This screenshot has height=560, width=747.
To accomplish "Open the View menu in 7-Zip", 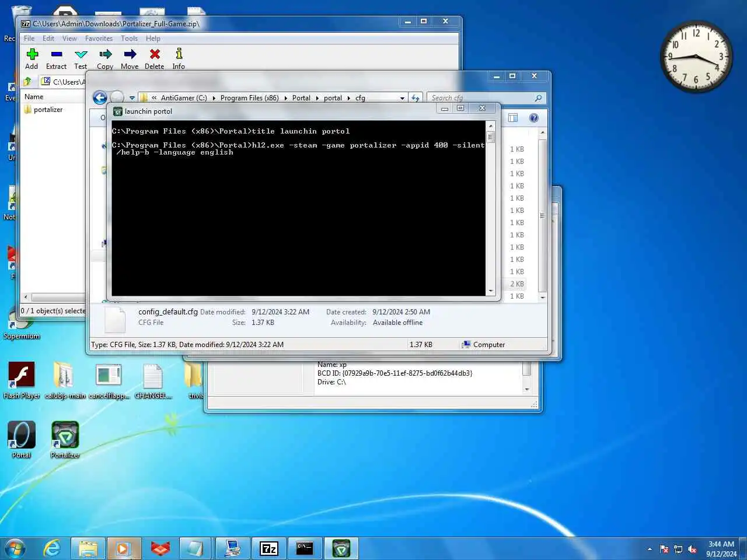I will tap(69, 38).
